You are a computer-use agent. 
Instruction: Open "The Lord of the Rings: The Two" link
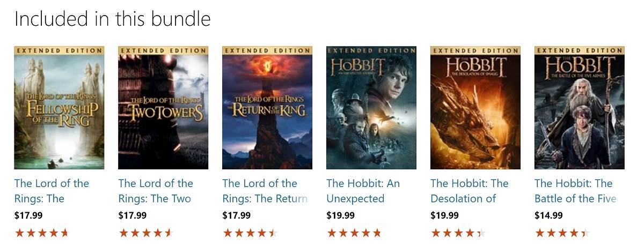point(156,191)
